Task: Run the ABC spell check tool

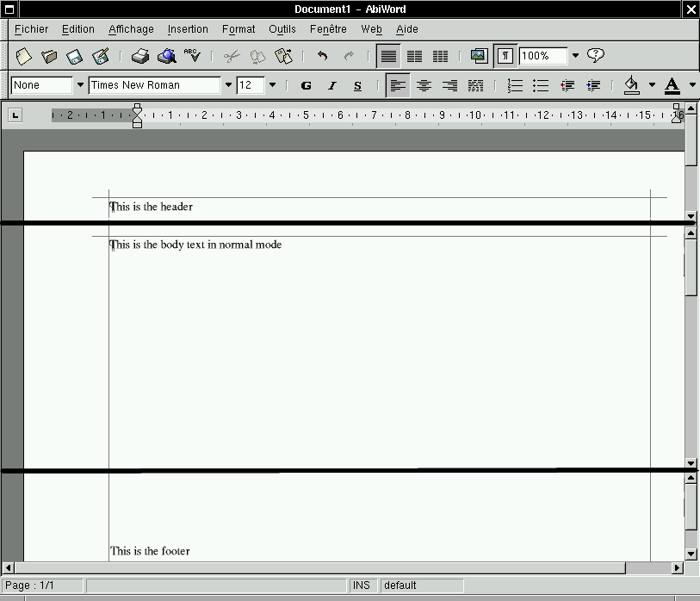Action: 192,56
